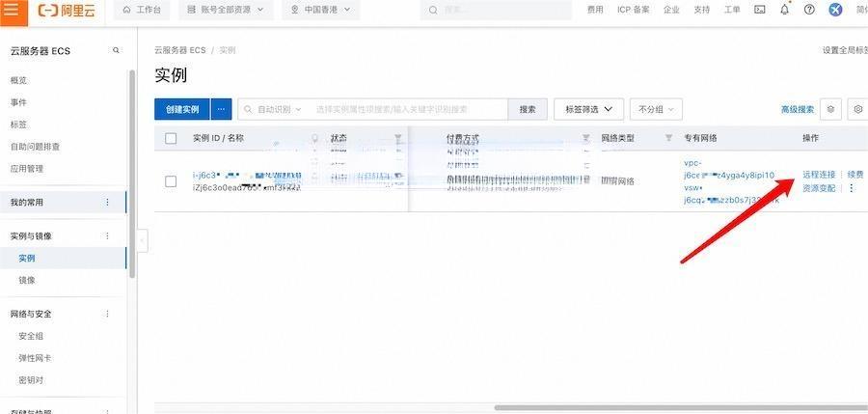This screenshot has height=414, width=868.
Task: Select 标签 in the sidebar
Action: tap(19, 124)
